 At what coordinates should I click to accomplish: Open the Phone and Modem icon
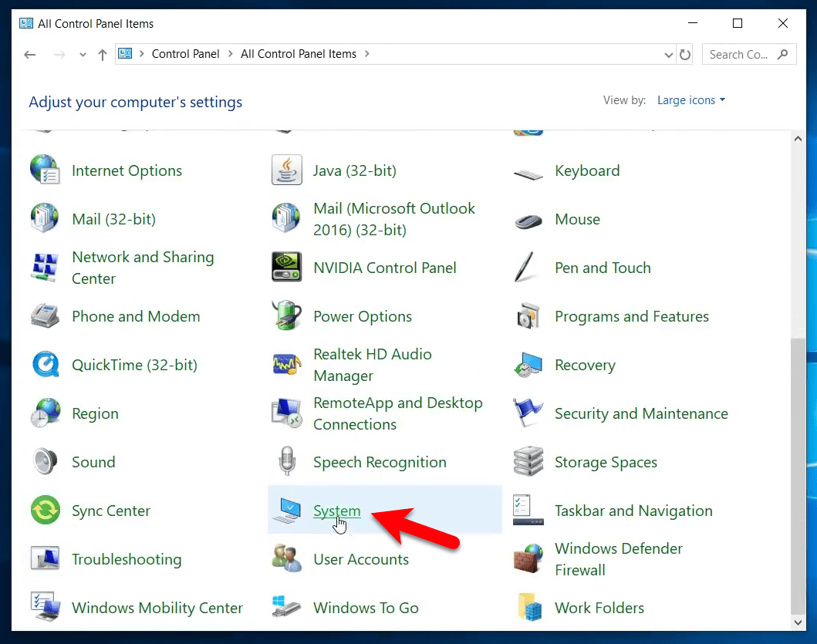45,315
